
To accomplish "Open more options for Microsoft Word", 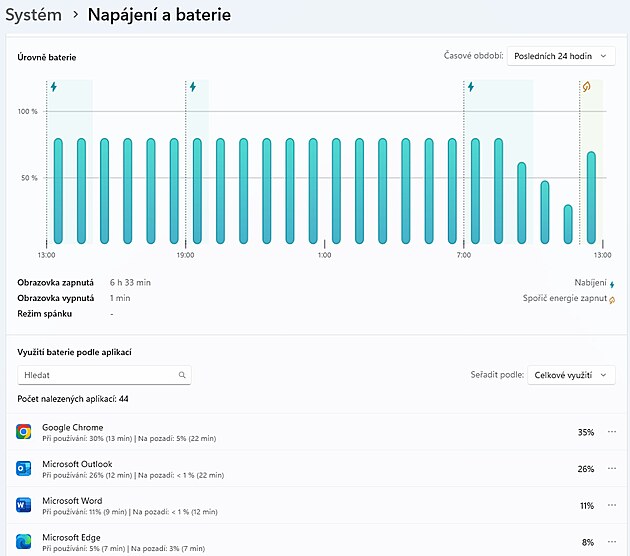I will [612, 505].
